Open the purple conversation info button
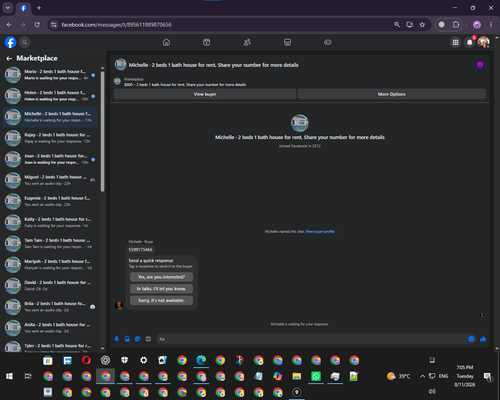500x400 pixels. click(480, 65)
